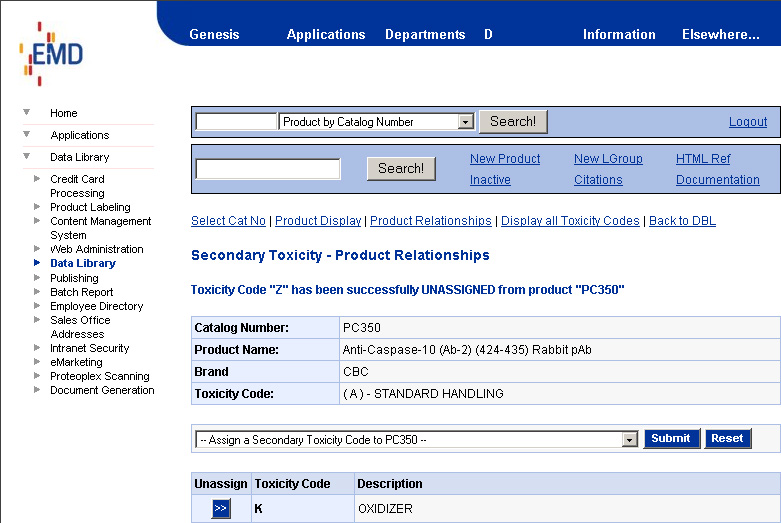Open the Display all Toxicity Codes link
Viewport: 781px width, 523px height.
570,221
